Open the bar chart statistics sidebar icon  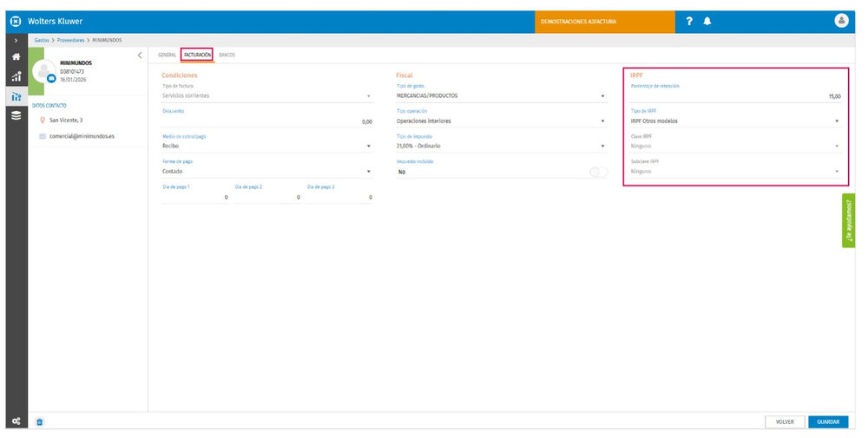pos(16,76)
